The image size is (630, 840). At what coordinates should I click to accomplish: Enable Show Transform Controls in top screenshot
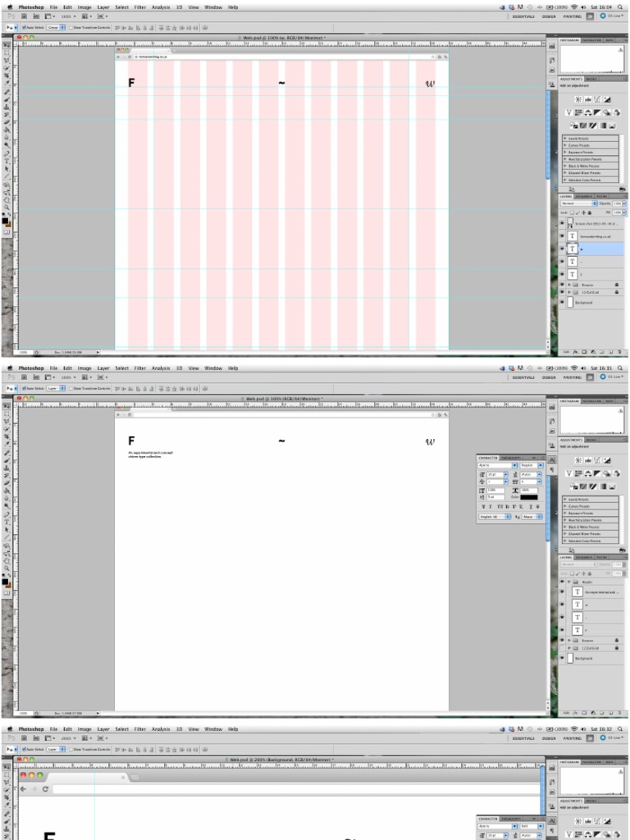pyautogui.click(x=71, y=27)
